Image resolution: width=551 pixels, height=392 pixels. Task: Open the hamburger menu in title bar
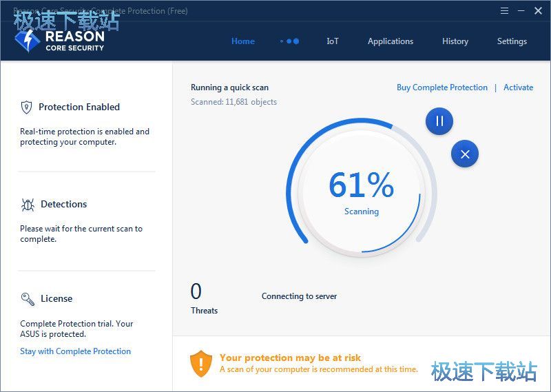(504, 11)
